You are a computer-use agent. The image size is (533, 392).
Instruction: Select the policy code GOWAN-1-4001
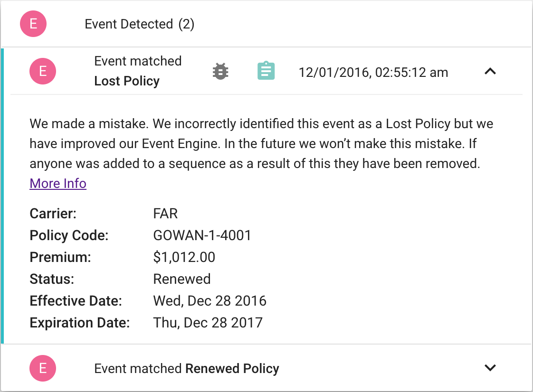202,235
